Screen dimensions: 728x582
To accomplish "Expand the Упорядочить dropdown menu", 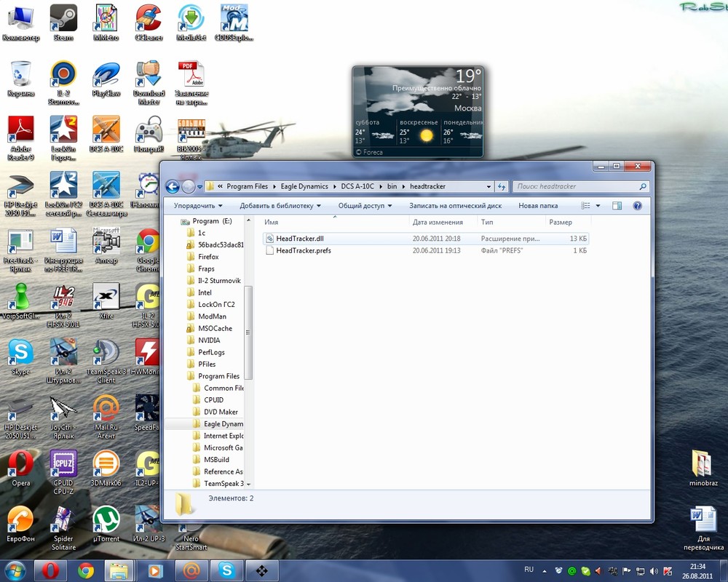I will pos(198,206).
